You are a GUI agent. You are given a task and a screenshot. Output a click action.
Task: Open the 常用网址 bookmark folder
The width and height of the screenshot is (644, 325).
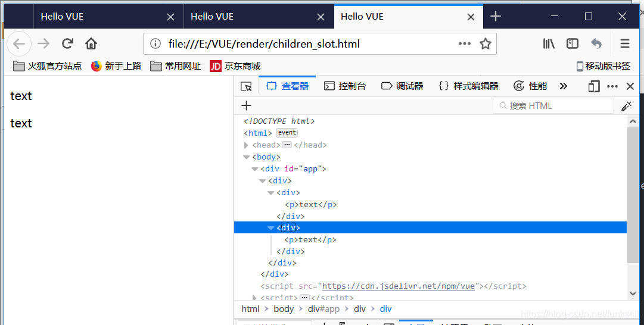(175, 66)
